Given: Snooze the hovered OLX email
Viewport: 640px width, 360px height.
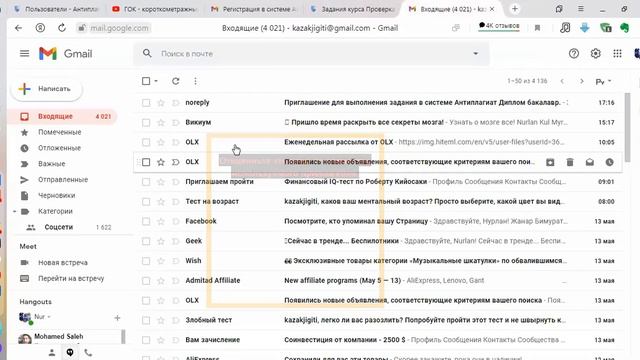Looking at the screenshot, I should [609, 162].
